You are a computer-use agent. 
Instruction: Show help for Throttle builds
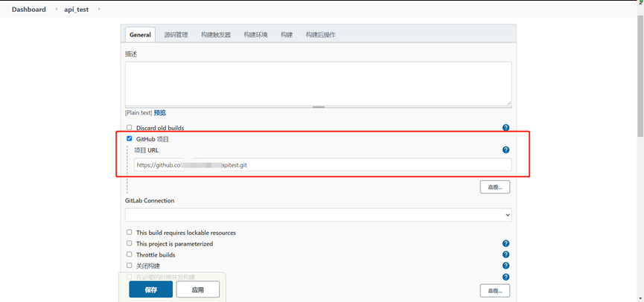(x=506, y=254)
